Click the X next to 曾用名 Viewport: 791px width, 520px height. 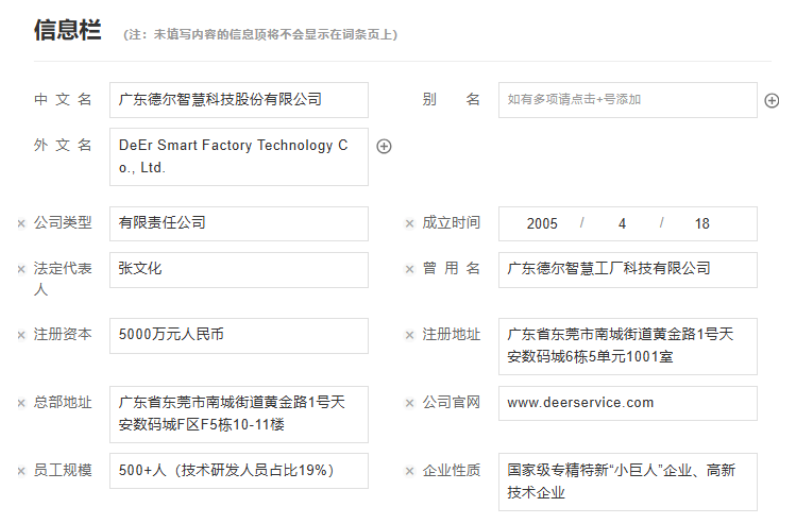(409, 270)
